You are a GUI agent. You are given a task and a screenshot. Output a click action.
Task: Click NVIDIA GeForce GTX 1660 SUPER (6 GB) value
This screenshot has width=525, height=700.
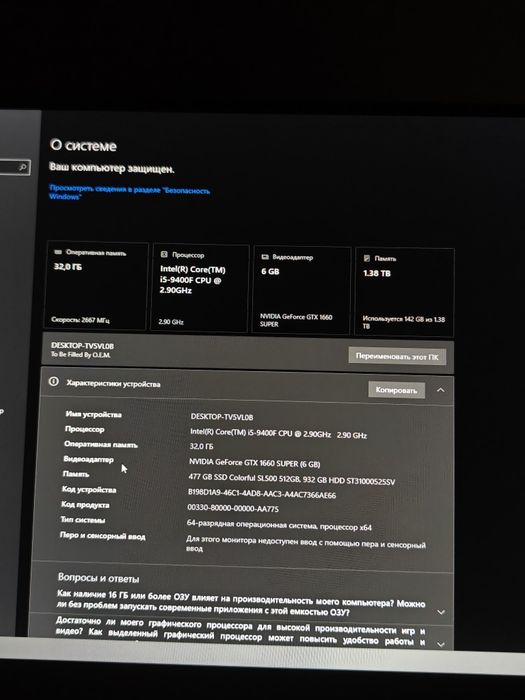tap(254, 463)
